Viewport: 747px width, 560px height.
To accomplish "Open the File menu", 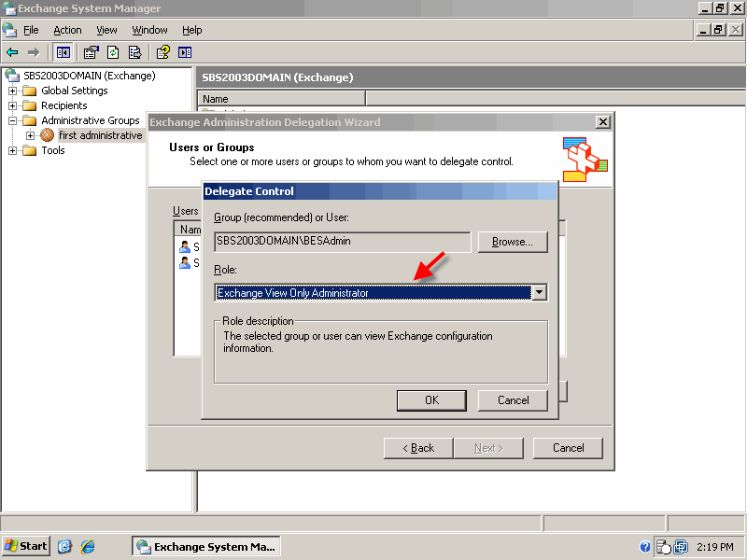I will click(x=31, y=30).
